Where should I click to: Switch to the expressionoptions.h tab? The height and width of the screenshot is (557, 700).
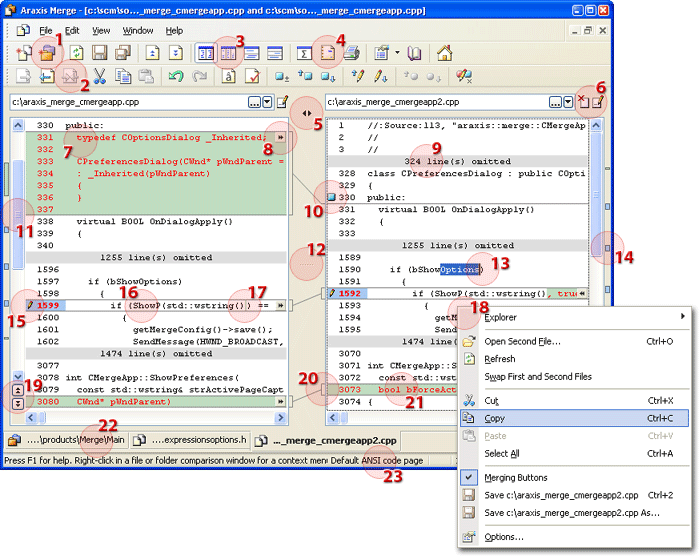[x=190, y=440]
